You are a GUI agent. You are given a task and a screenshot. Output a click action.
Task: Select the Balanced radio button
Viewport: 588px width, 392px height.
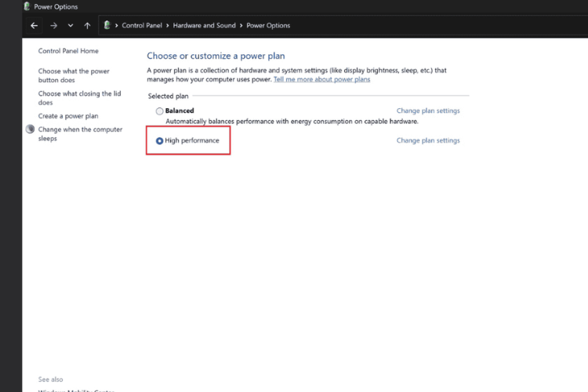(159, 111)
